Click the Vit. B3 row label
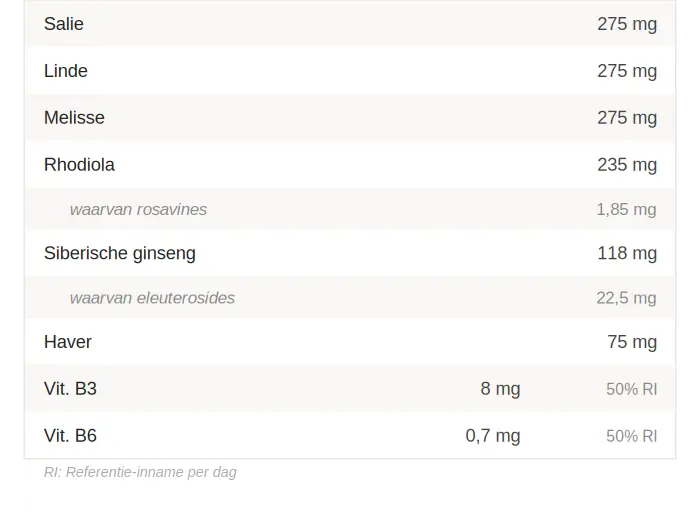700x516 pixels. click(x=70, y=389)
